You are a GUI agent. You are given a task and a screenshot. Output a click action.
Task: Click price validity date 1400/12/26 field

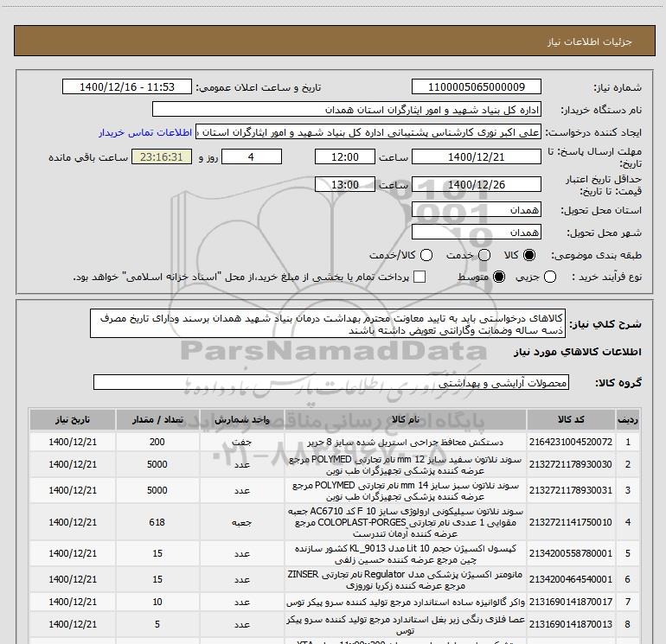pyautogui.click(x=476, y=184)
